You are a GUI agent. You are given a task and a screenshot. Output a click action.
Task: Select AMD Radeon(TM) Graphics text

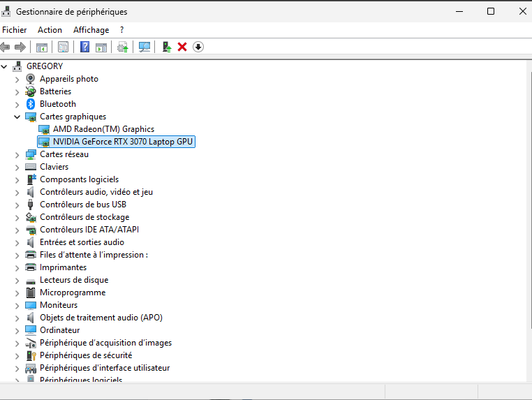103,129
